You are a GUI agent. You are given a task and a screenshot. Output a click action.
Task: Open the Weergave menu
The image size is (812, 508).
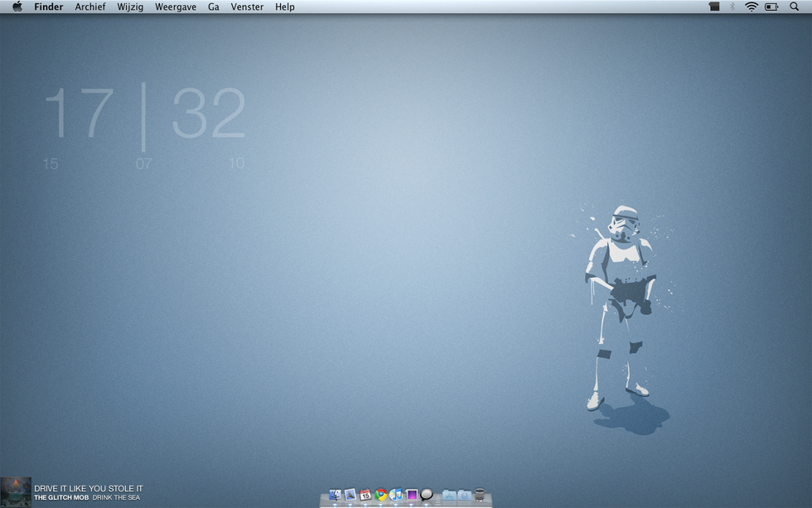(x=176, y=7)
